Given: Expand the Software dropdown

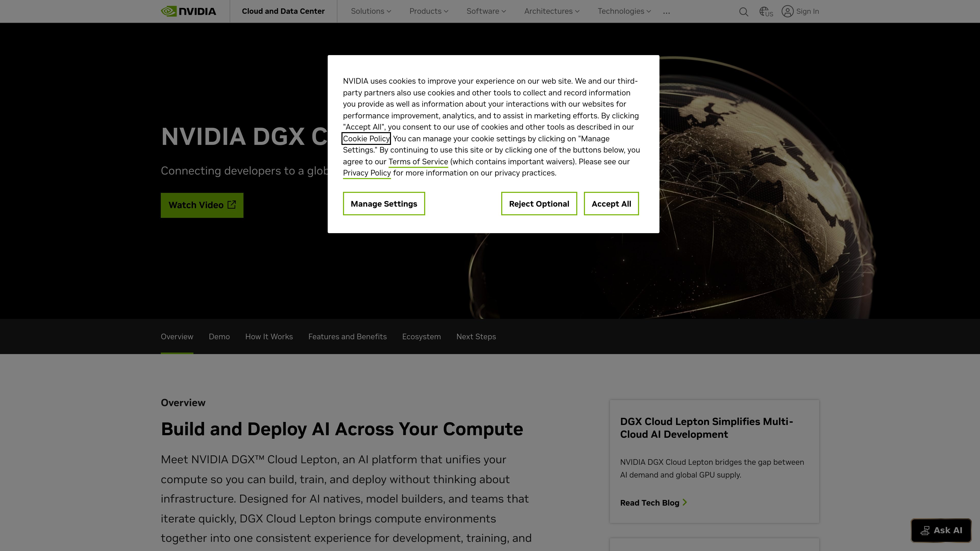Looking at the screenshot, I should (486, 11).
